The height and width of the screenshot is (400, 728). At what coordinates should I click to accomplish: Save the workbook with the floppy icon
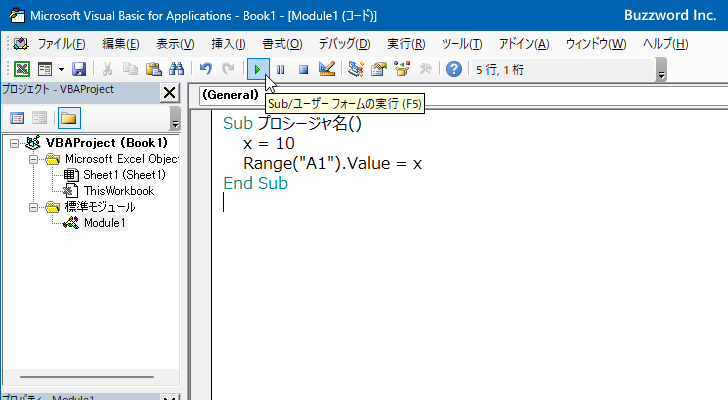coord(79,69)
